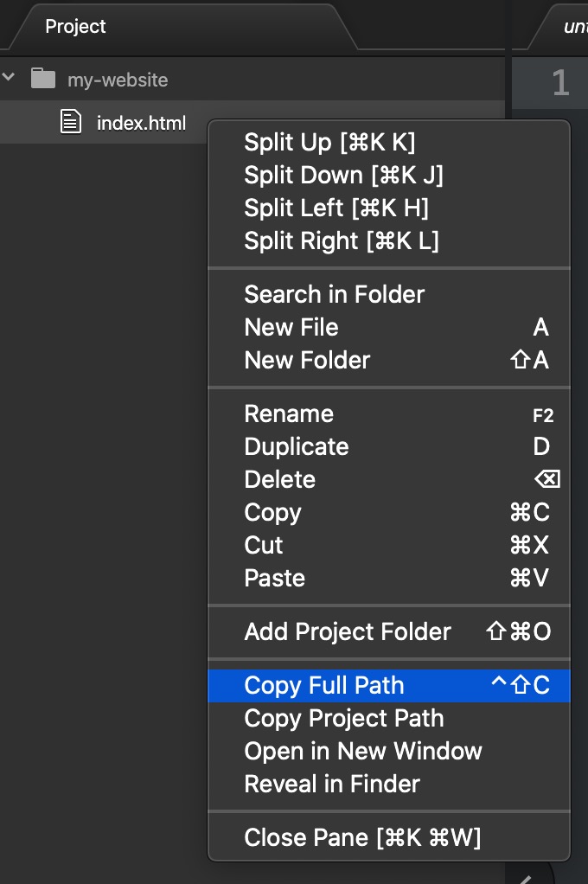Select Split Left option
Screen dimensions: 588x884
336,208
